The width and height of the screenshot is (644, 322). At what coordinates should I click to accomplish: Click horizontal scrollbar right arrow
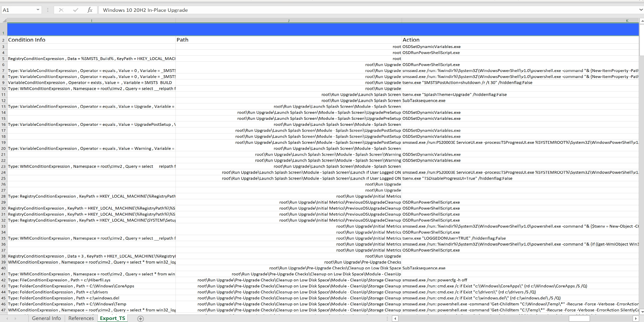(x=636, y=318)
